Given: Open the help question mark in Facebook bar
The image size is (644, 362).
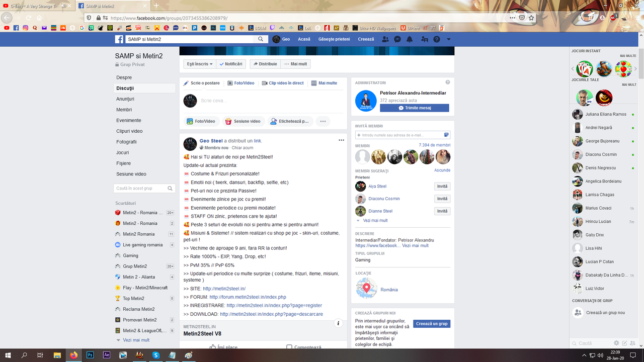Looking at the screenshot, I should pos(437,39).
